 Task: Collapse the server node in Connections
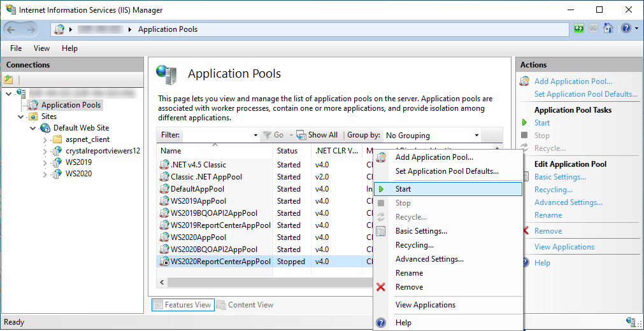point(10,94)
